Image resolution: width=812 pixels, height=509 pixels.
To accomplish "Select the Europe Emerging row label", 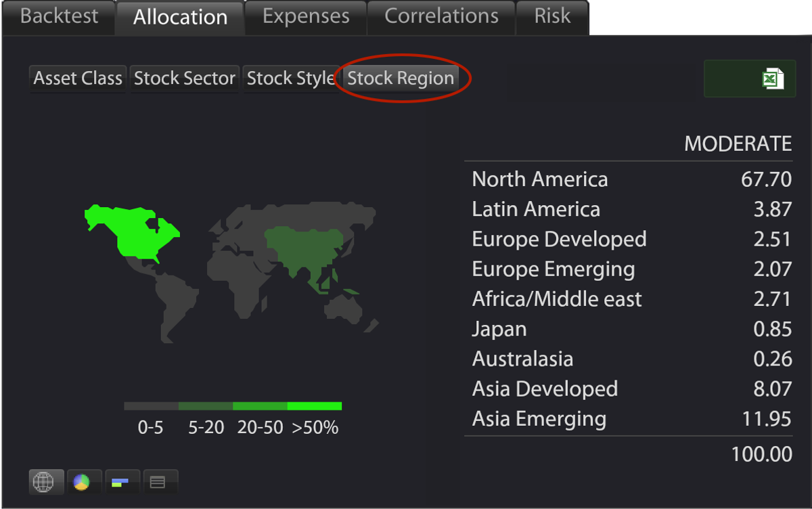I will (554, 269).
